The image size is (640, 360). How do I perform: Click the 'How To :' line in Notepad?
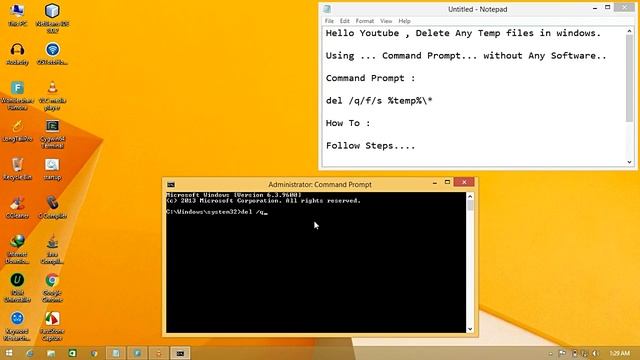[348, 123]
